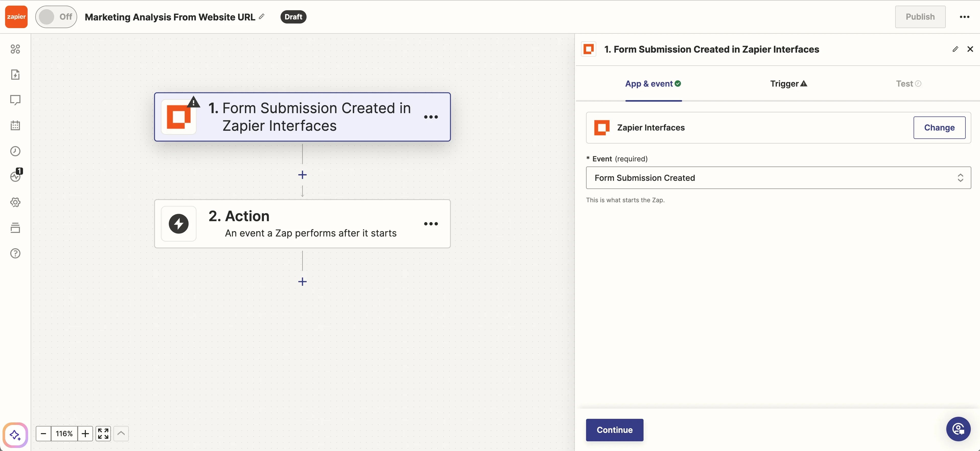Toggle the Zap On/Off switch

tap(56, 17)
